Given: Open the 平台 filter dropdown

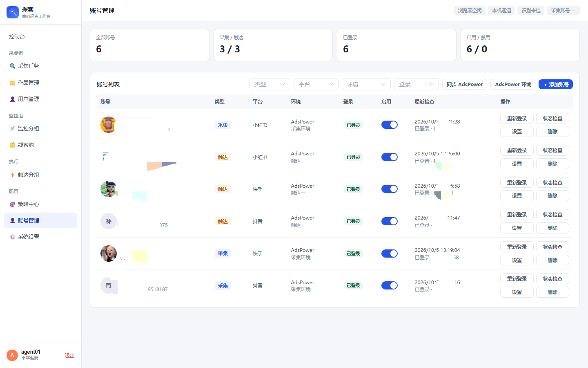Looking at the screenshot, I should pos(316,84).
